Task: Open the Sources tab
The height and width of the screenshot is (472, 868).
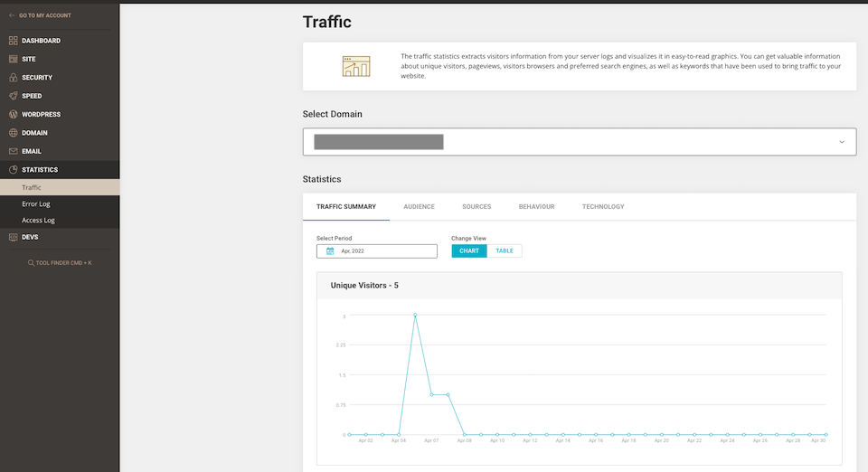Action: click(x=476, y=206)
